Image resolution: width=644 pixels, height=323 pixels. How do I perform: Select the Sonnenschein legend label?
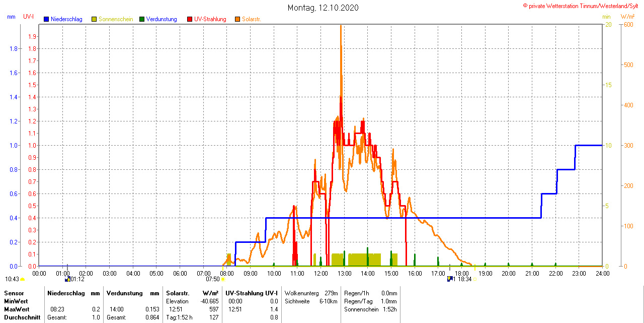(x=116, y=19)
